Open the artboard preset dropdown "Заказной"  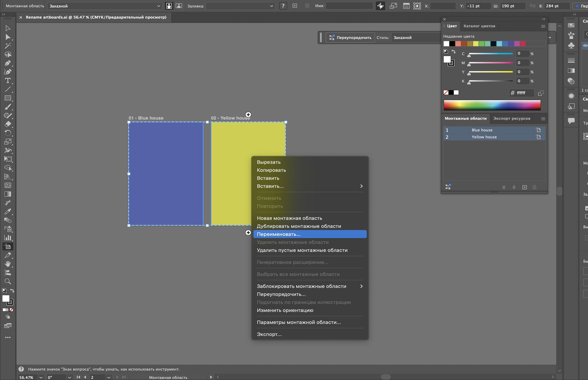104,6
